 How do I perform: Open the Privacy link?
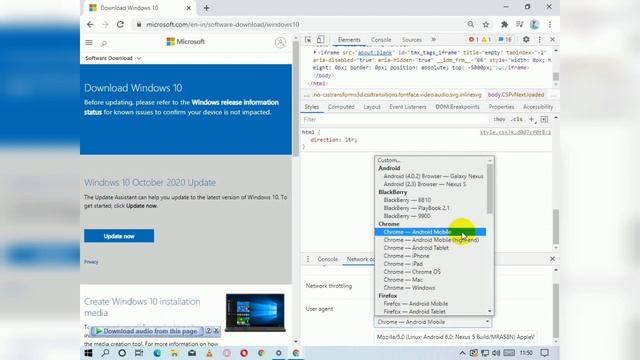[91, 262]
